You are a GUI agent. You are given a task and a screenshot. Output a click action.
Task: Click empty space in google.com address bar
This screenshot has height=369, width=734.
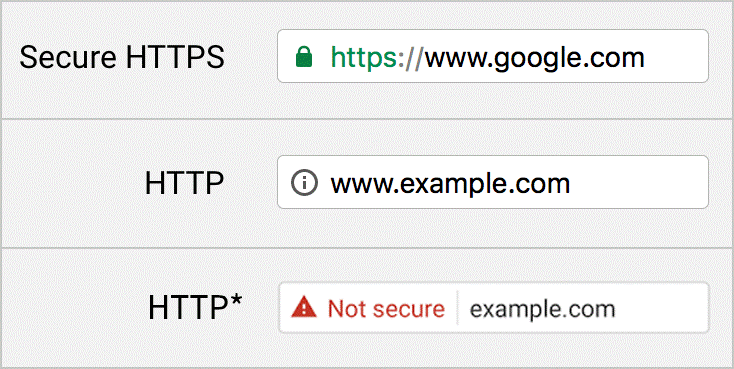pyautogui.click(x=676, y=56)
